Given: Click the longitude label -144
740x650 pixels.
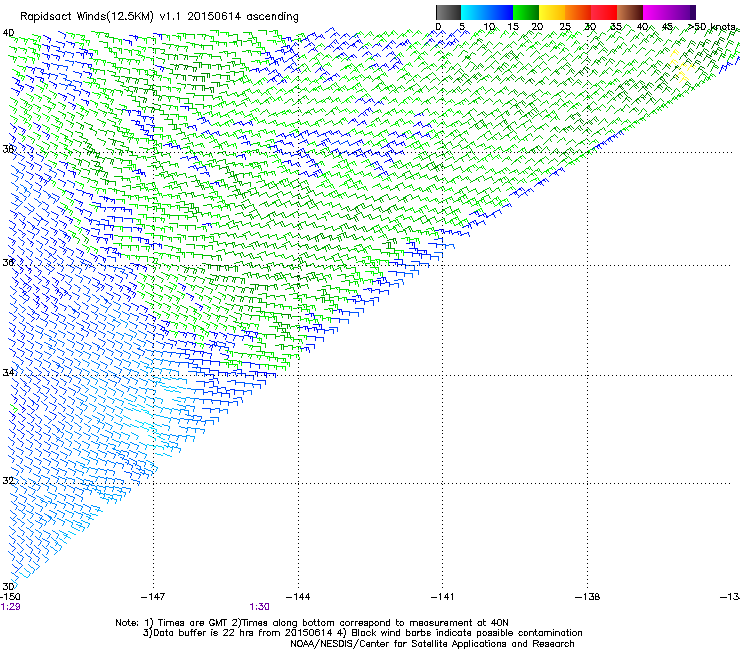Looking at the screenshot, I should (298, 597).
